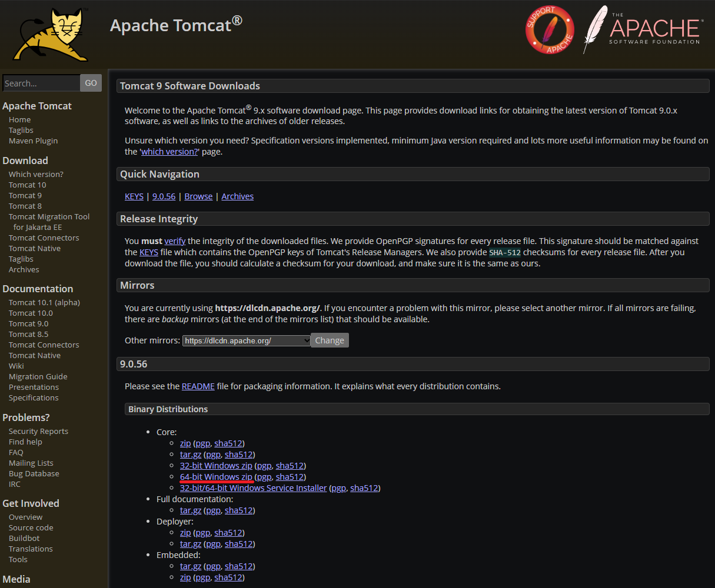Click the Apache Tomcat cat logo
Screen dimensions: 715x588
(x=51, y=34)
